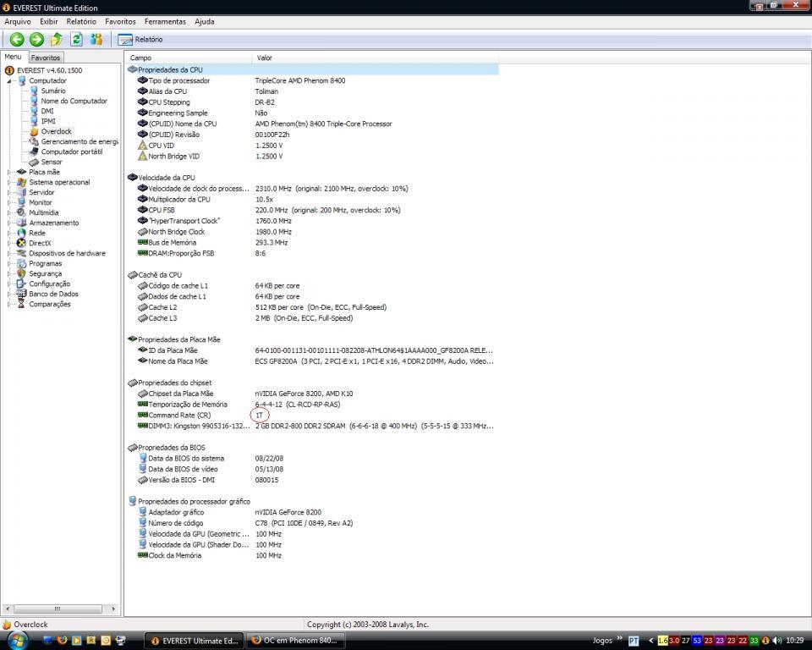Click the Comparações hourglass icon
The image size is (812, 650).
(21, 305)
